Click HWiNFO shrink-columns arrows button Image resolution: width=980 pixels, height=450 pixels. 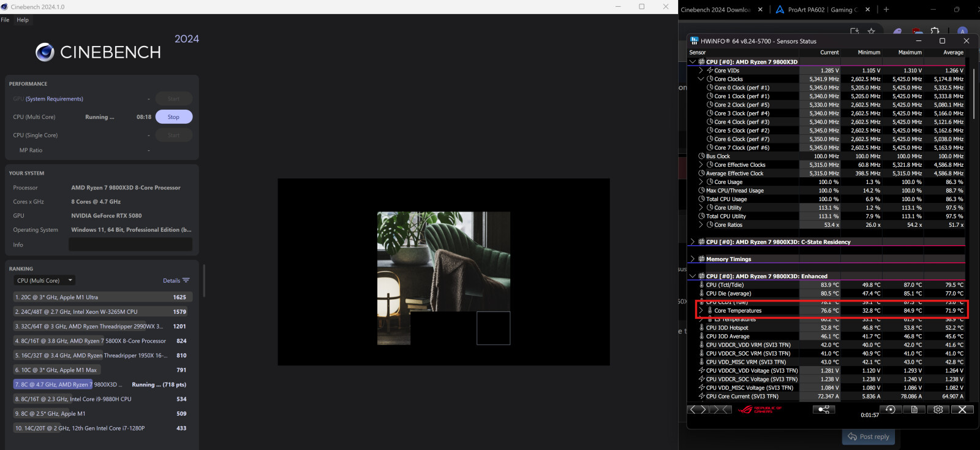pos(720,410)
